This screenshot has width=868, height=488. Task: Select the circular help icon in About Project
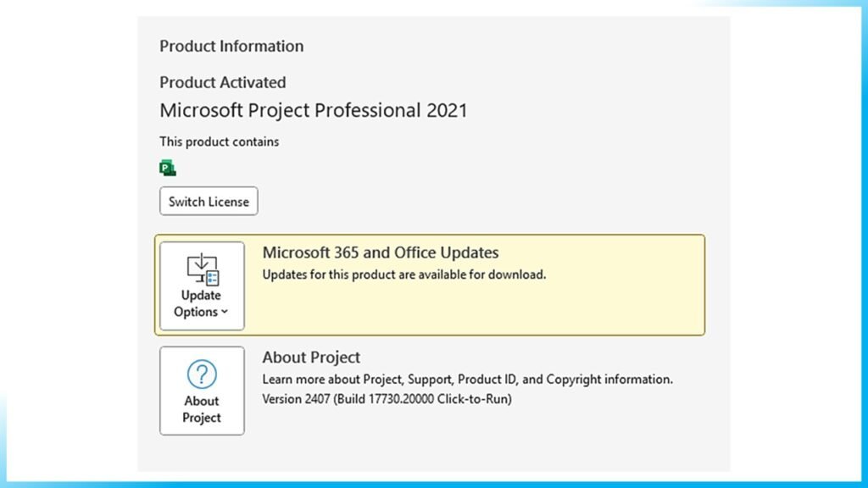coord(201,373)
